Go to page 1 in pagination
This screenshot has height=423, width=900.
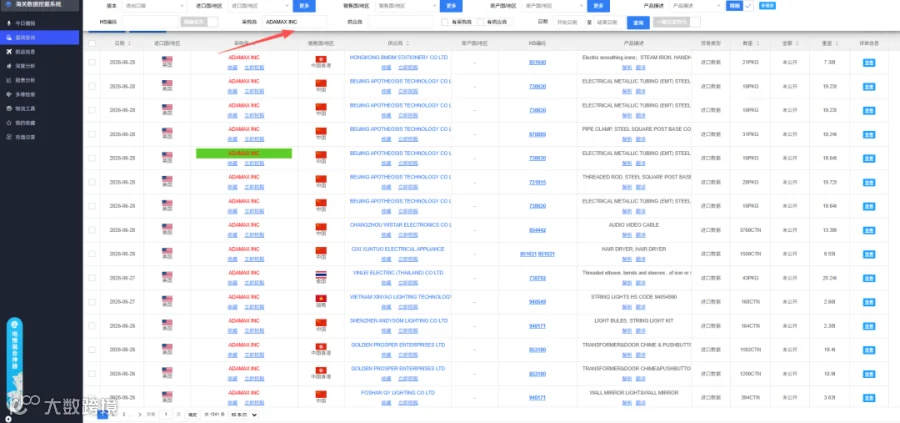point(103,414)
